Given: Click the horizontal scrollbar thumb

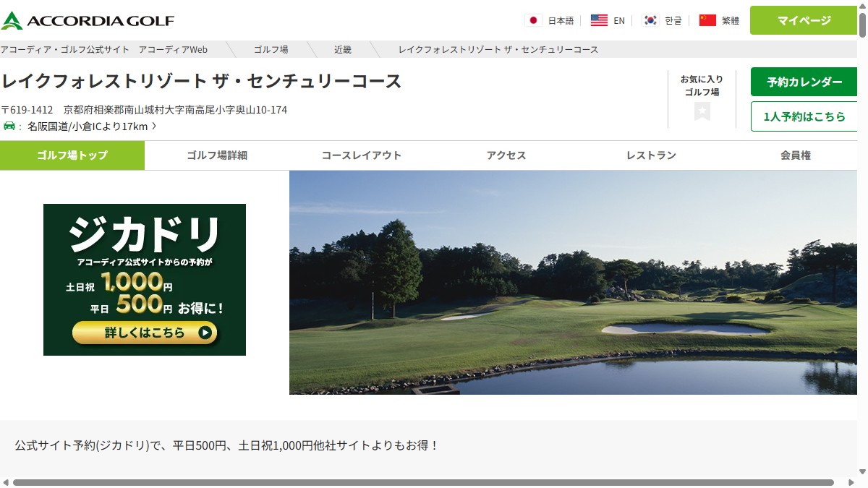Looking at the screenshot, I should (423, 482).
